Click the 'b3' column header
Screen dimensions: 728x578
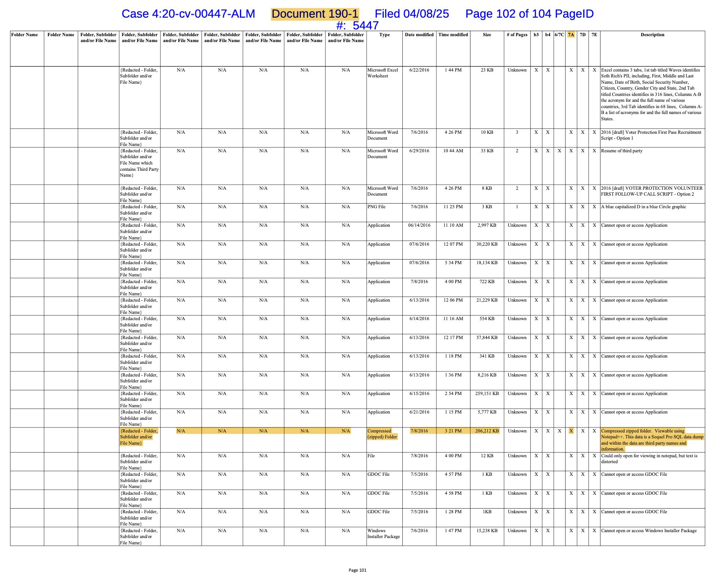click(x=536, y=35)
